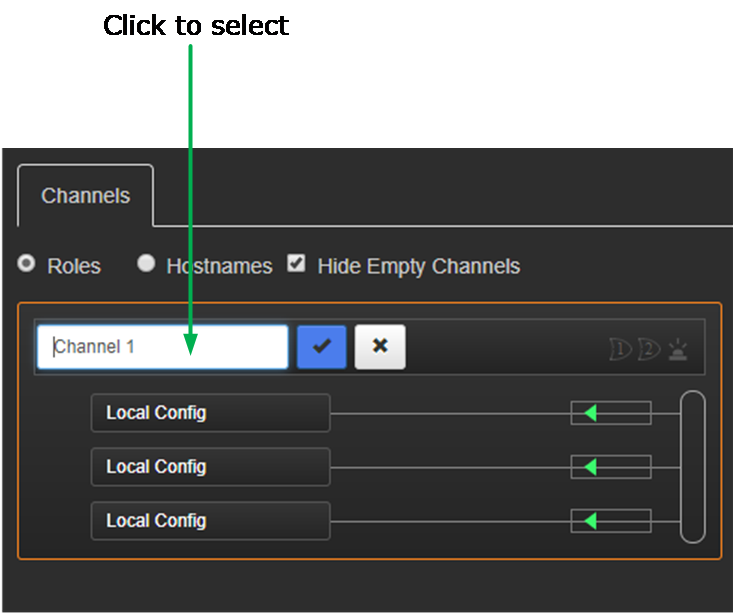This screenshot has width=734, height=614.
Task: Click the second Local Config button
Action: click(x=210, y=467)
